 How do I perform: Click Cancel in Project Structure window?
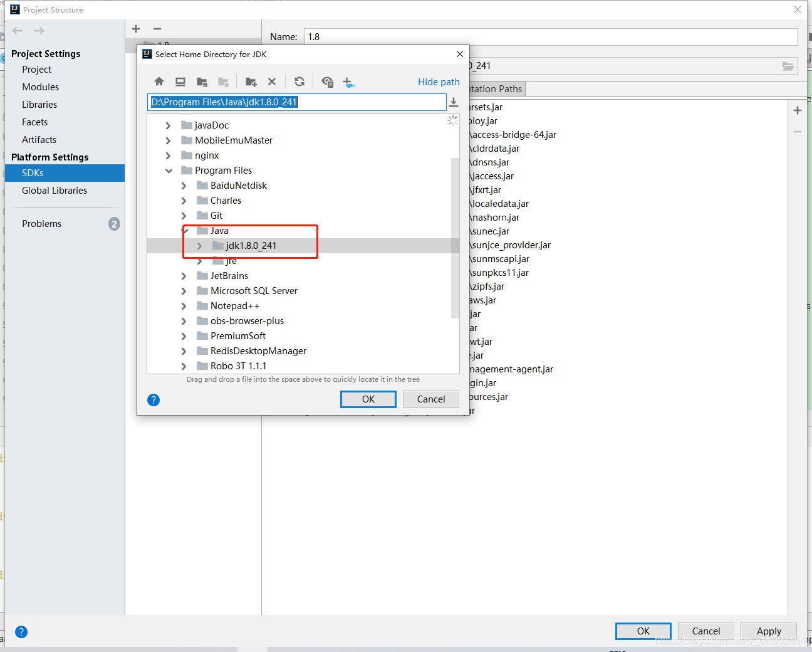(x=706, y=631)
